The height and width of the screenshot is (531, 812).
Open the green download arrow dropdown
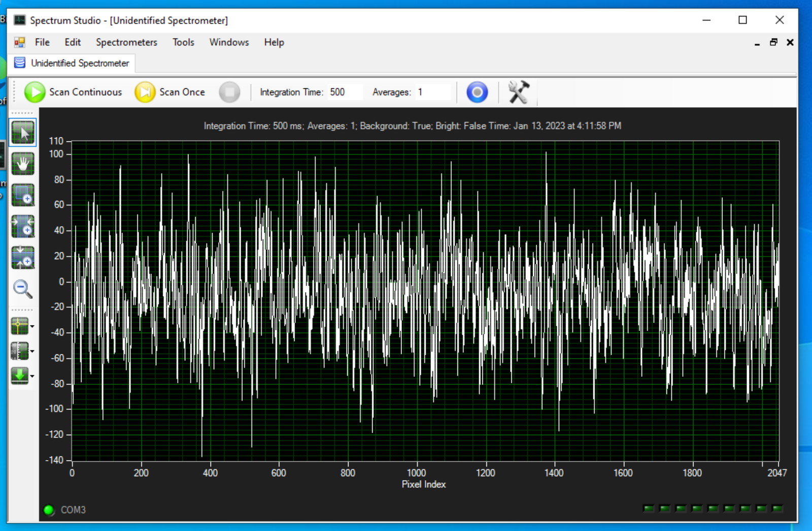(32, 376)
